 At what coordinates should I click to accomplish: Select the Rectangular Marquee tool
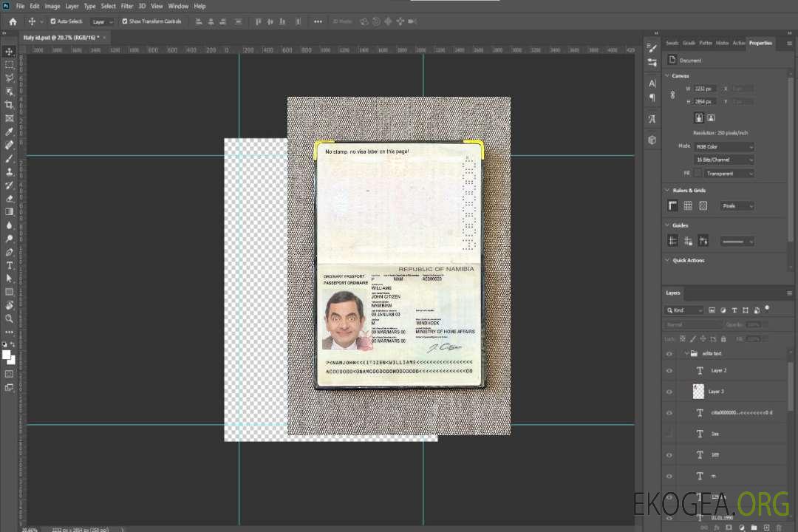(x=9, y=64)
